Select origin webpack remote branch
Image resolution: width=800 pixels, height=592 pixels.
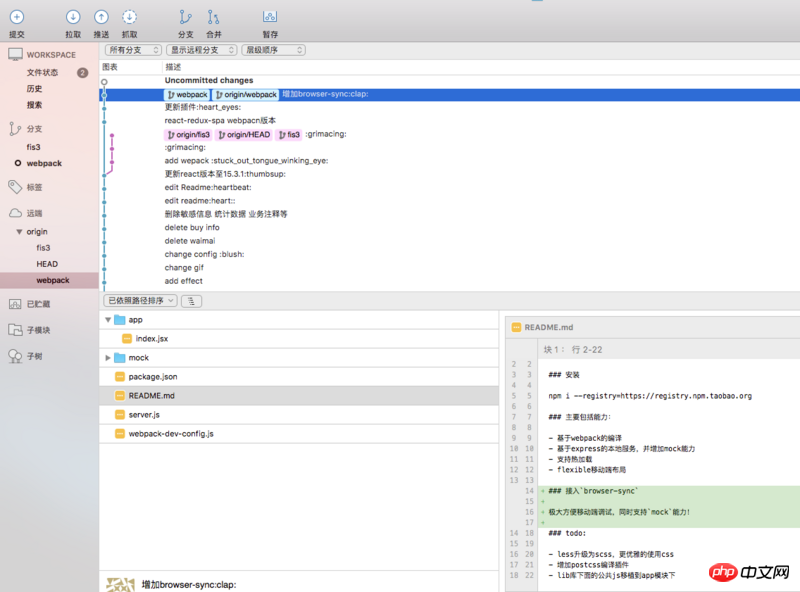49,280
